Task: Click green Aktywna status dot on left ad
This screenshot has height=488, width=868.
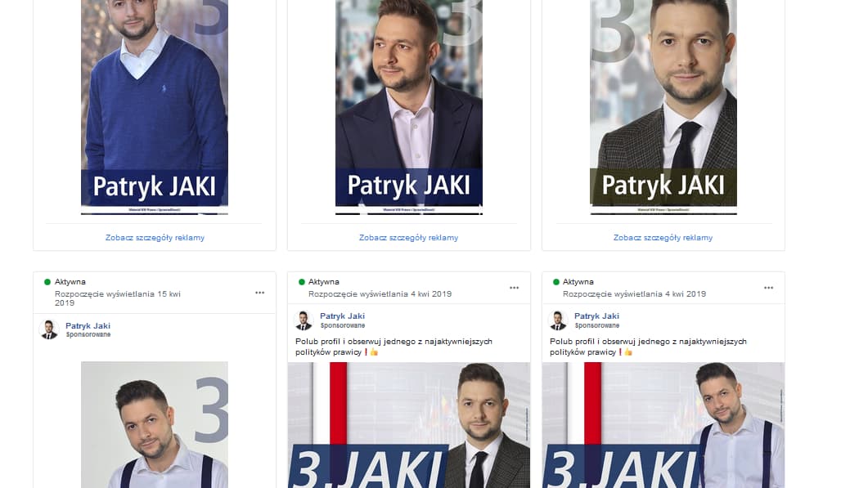Action: pos(47,282)
